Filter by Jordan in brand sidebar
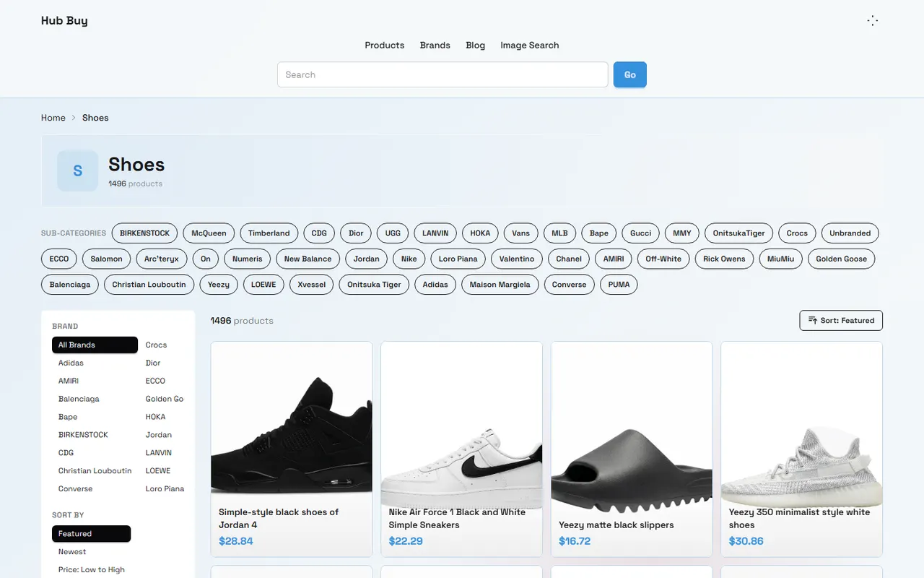Viewport: 924px width, 578px height. (x=158, y=435)
